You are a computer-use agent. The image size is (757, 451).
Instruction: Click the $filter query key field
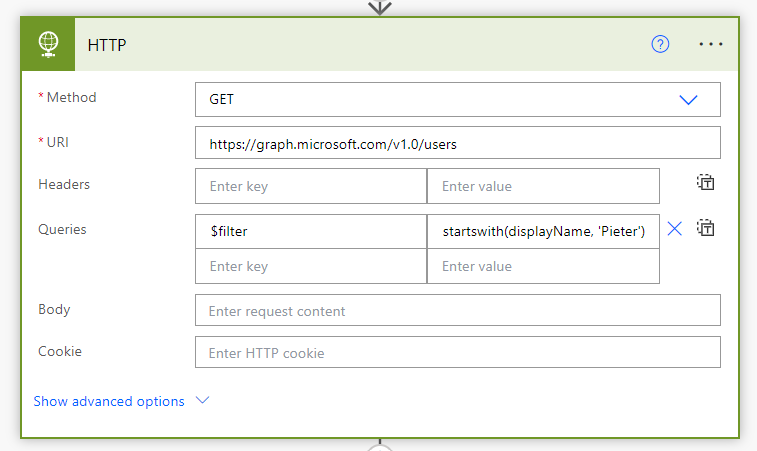(x=311, y=231)
